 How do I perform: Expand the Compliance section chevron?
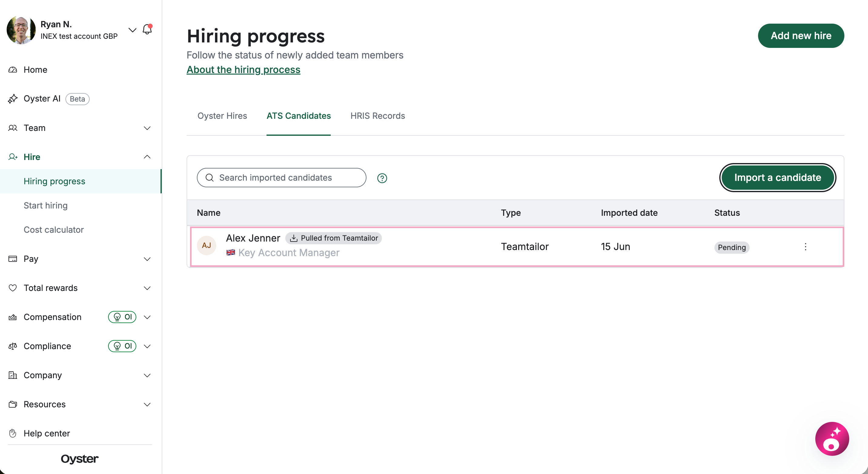coord(147,346)
